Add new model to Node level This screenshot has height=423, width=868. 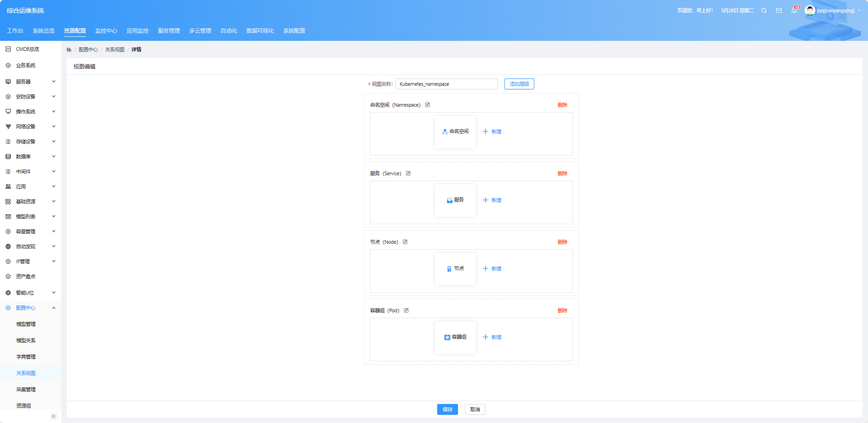[x=492, y=269]
